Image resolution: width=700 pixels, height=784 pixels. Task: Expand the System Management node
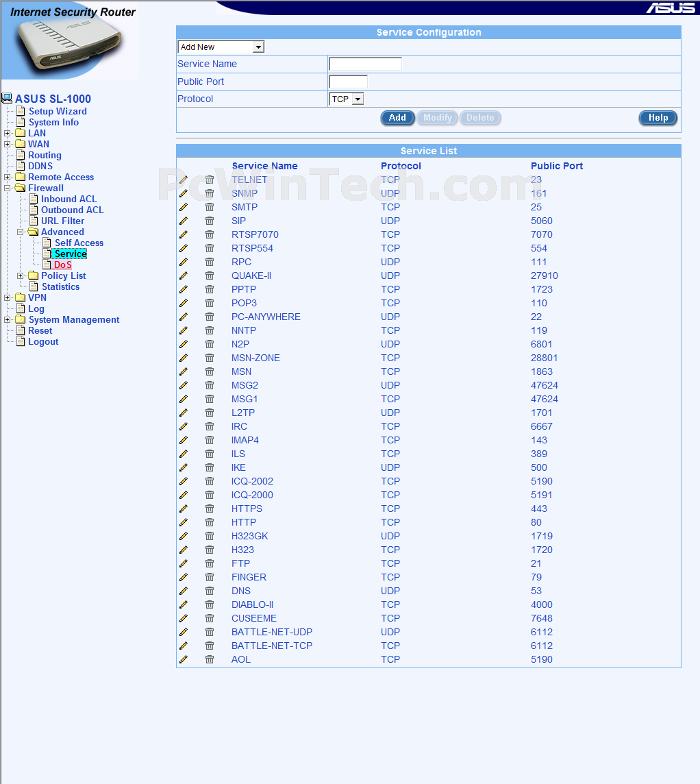7,320
